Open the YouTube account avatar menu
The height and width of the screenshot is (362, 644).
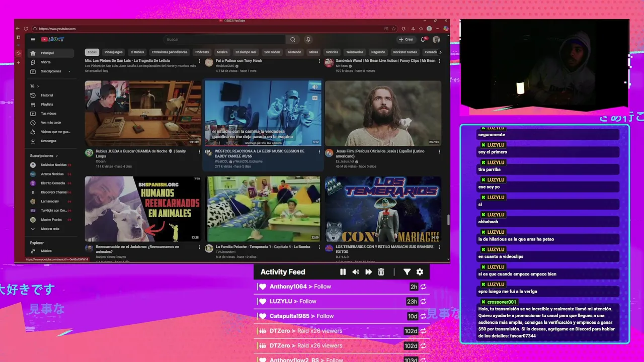click(436, 39)
